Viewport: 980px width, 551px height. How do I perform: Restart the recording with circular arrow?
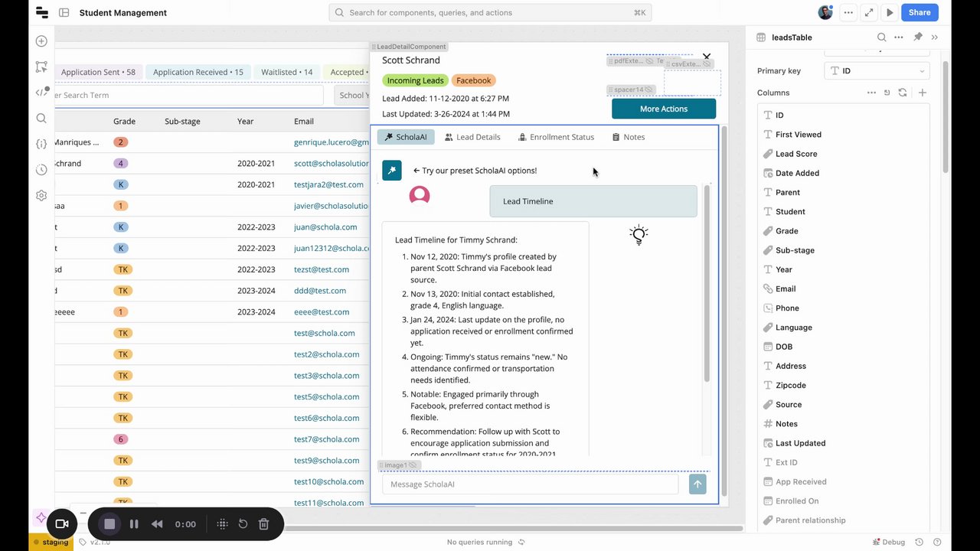click(243, 524)
